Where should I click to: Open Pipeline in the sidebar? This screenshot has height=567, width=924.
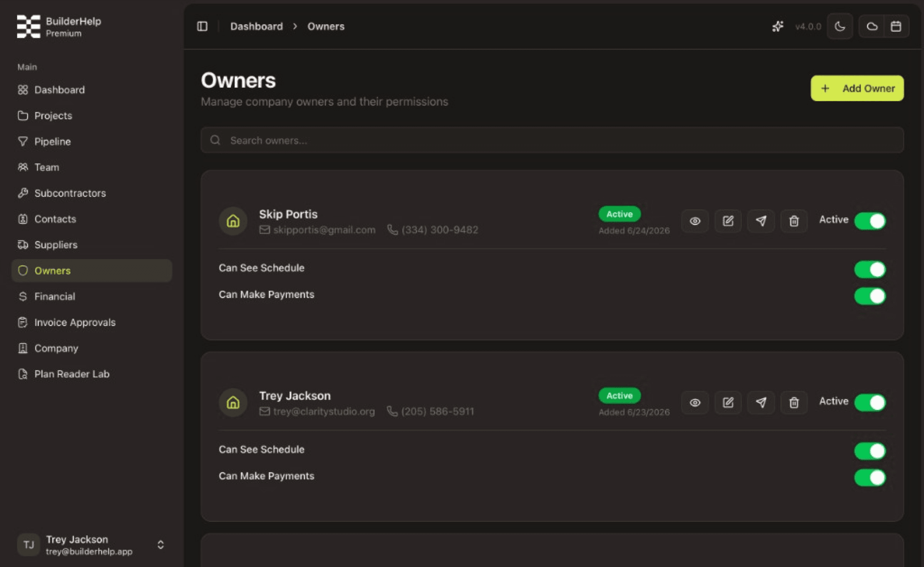click(92, 141)
